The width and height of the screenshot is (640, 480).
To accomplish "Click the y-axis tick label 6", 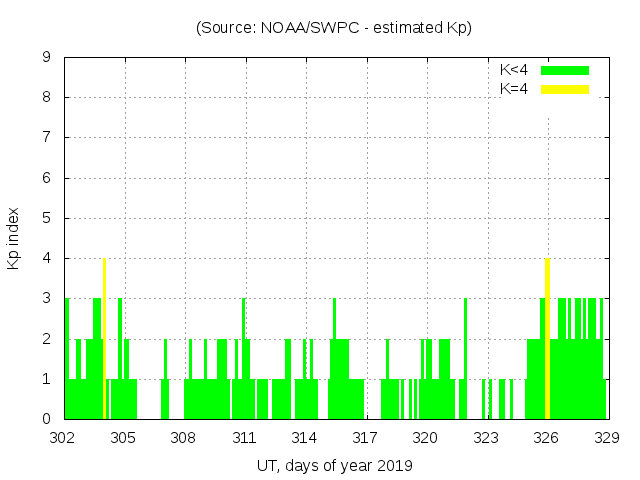I will 47,178.
